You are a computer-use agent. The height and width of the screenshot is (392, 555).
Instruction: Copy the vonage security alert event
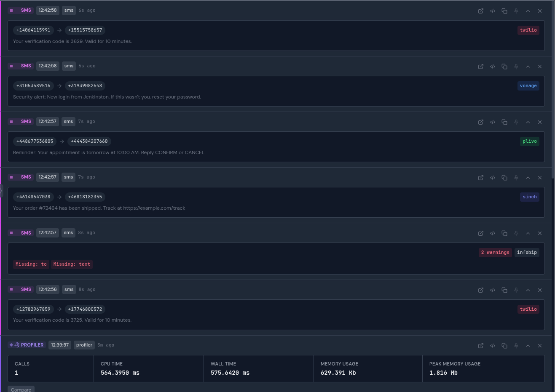tap(504, 66)
